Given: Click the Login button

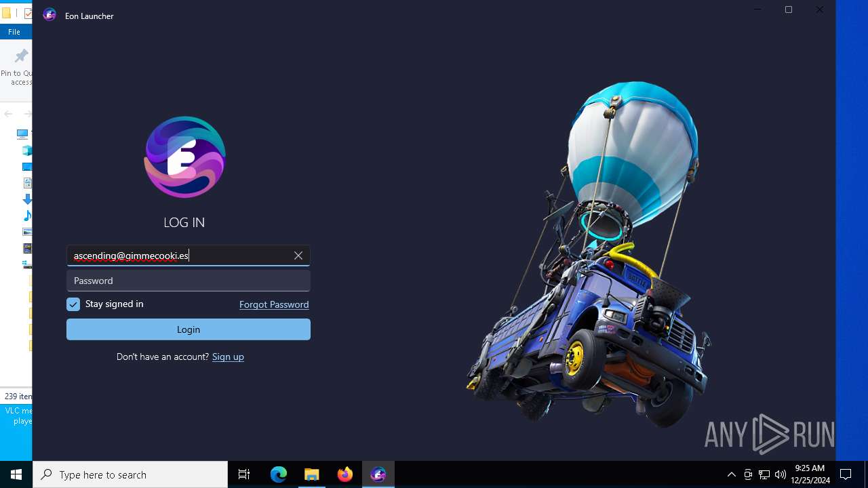Looking at the screenshot, I should (189, 329).
